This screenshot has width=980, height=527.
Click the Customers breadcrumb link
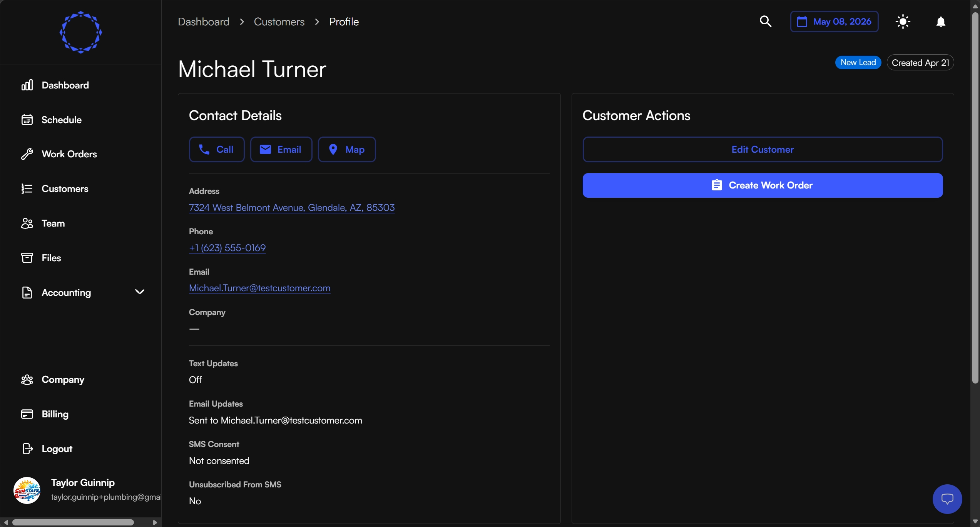click(x=279, y=22)
